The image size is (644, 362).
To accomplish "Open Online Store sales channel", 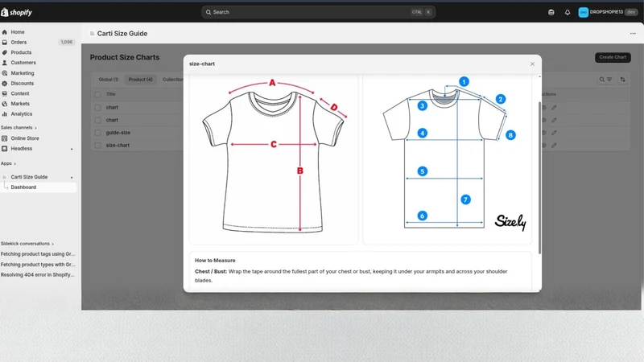I will tap(25, 138).
